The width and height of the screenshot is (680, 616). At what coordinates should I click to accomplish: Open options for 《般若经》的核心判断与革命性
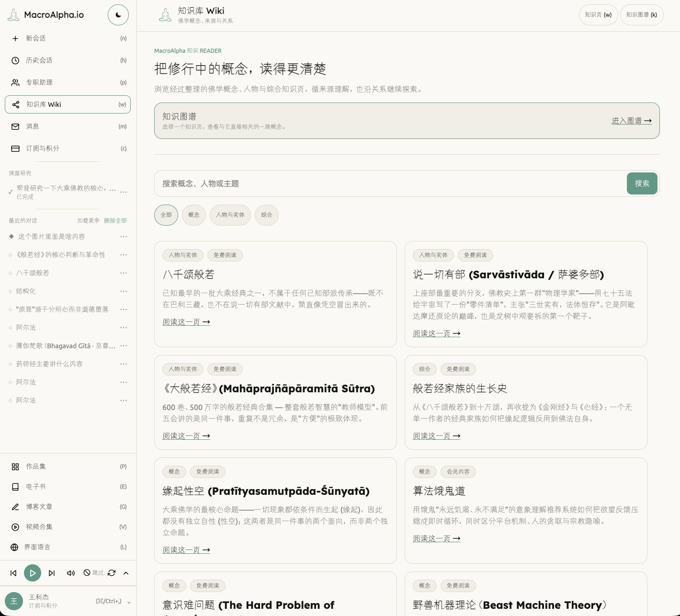124,255
